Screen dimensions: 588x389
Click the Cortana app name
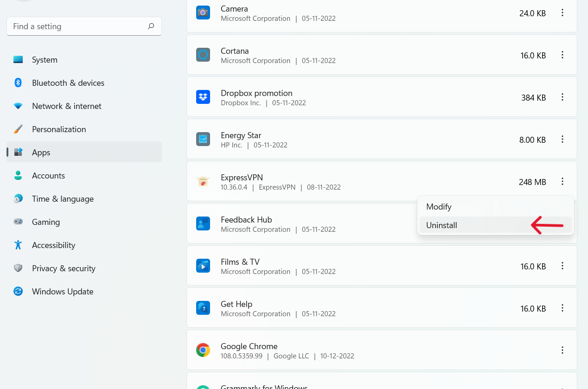(235, 51)
